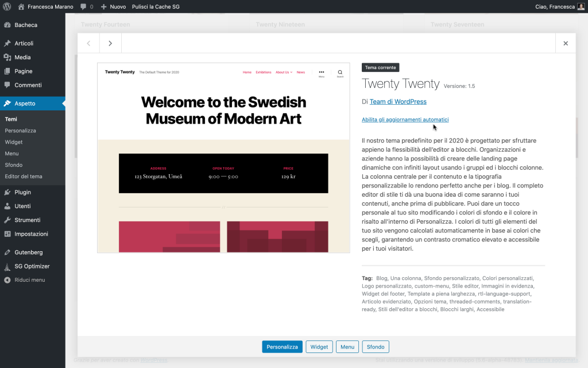
Task: Click the three-dots Menu icon in the theme preview
Action: tap(322, 73)
